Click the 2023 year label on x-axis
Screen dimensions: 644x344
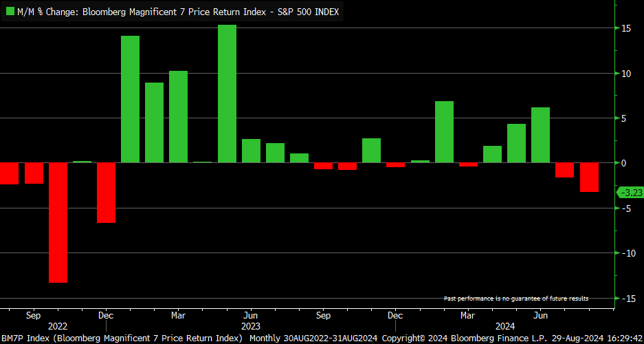(250, 326)
